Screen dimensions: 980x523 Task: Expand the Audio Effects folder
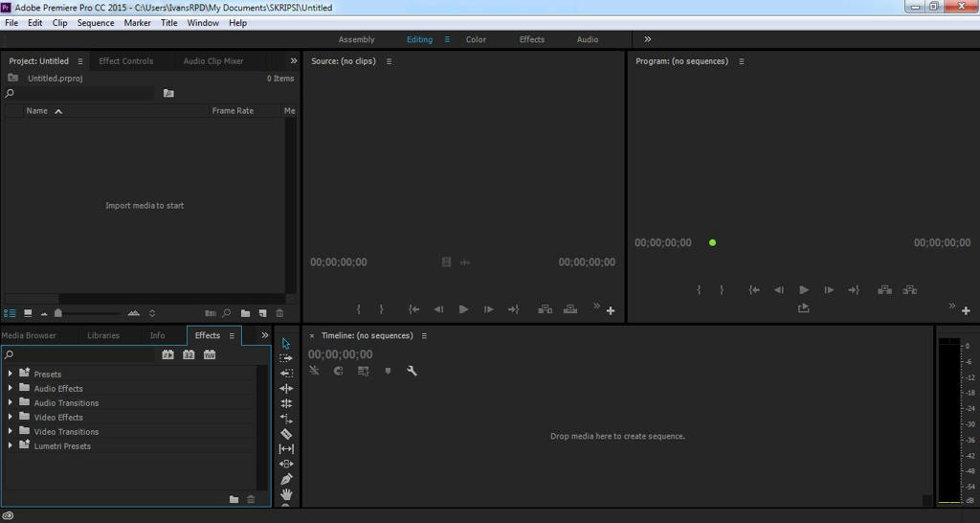10,388
